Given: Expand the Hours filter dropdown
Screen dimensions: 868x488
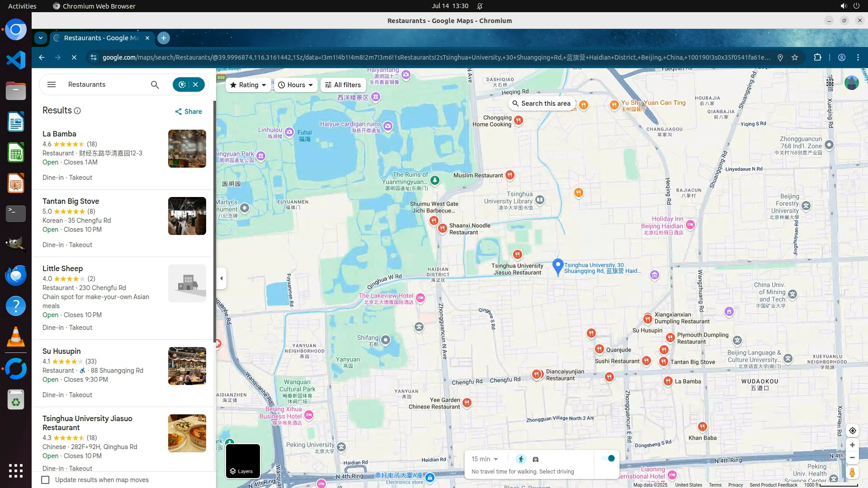Looking at the screenshot, I should coord(295,85).
